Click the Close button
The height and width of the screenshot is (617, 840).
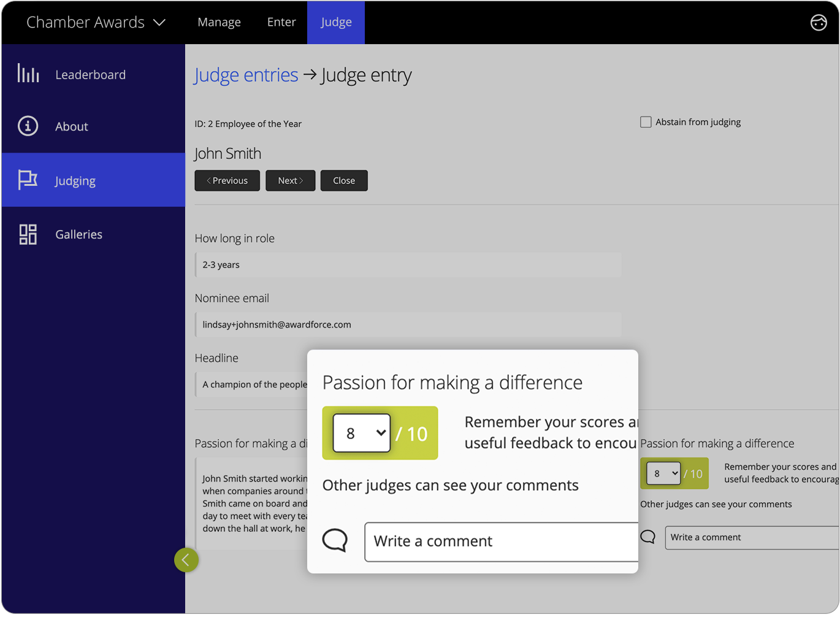(344, 180)
